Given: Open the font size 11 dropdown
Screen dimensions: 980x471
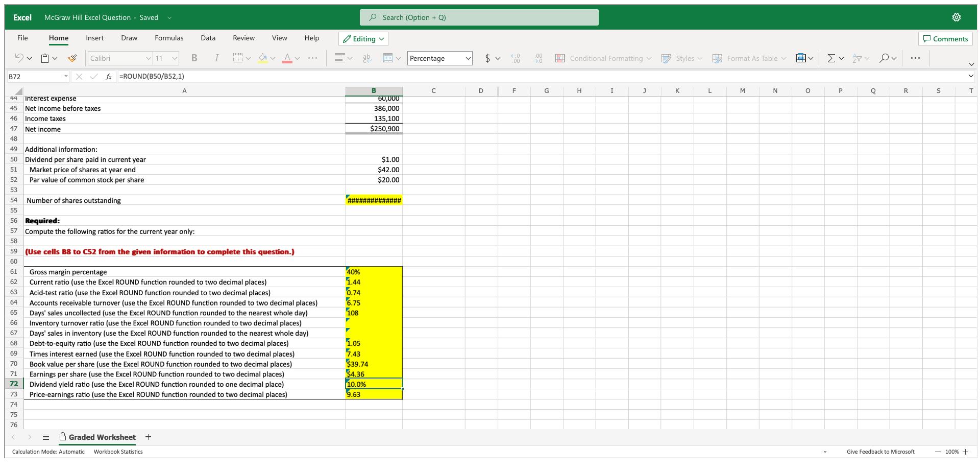Looking at the screenshot, I should click(175, 58).
